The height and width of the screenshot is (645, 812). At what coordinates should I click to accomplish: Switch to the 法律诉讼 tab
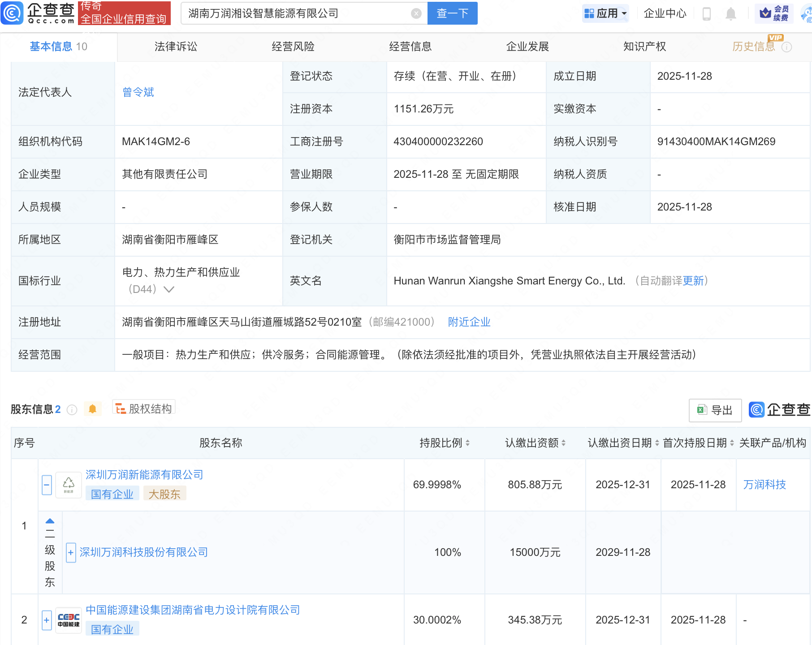click(x=176, y=47)
